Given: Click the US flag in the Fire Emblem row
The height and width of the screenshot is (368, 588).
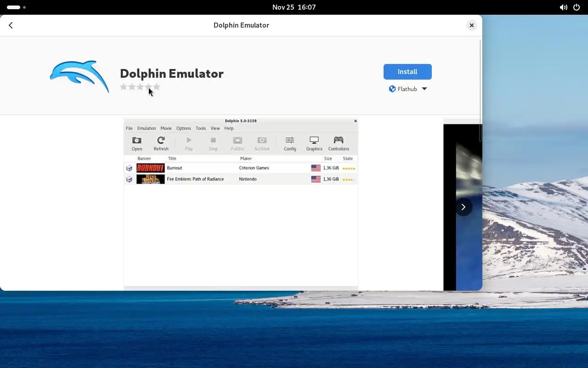Looking at the screenshot, I should coord(316,179).
